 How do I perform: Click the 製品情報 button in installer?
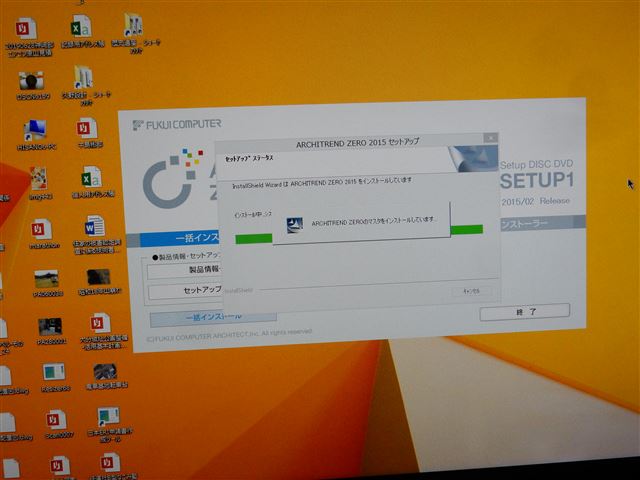click(x=185, y=270)
